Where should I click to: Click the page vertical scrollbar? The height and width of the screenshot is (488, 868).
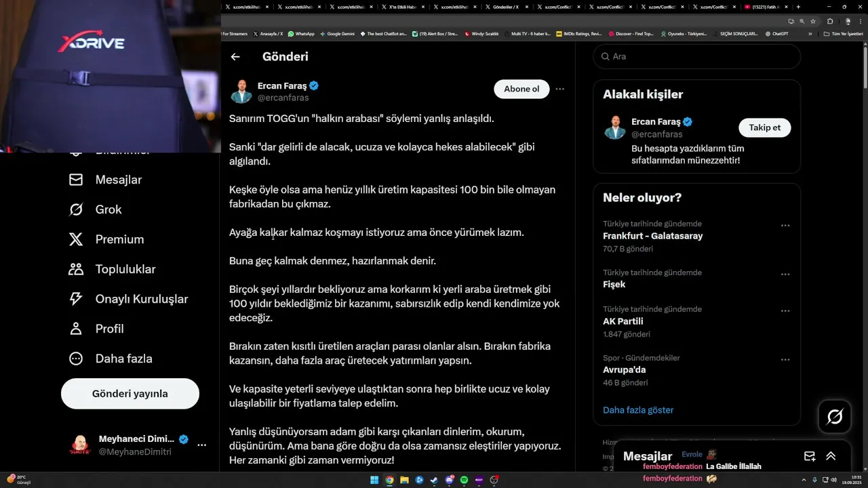click(865, 68)
